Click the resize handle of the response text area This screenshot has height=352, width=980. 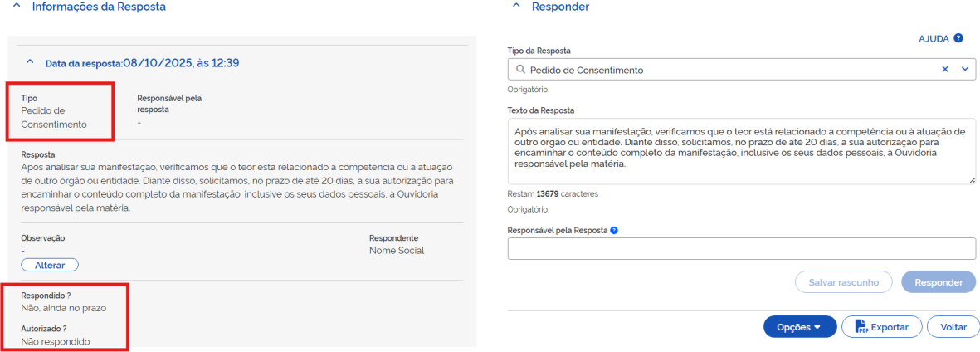click(971, 179)
